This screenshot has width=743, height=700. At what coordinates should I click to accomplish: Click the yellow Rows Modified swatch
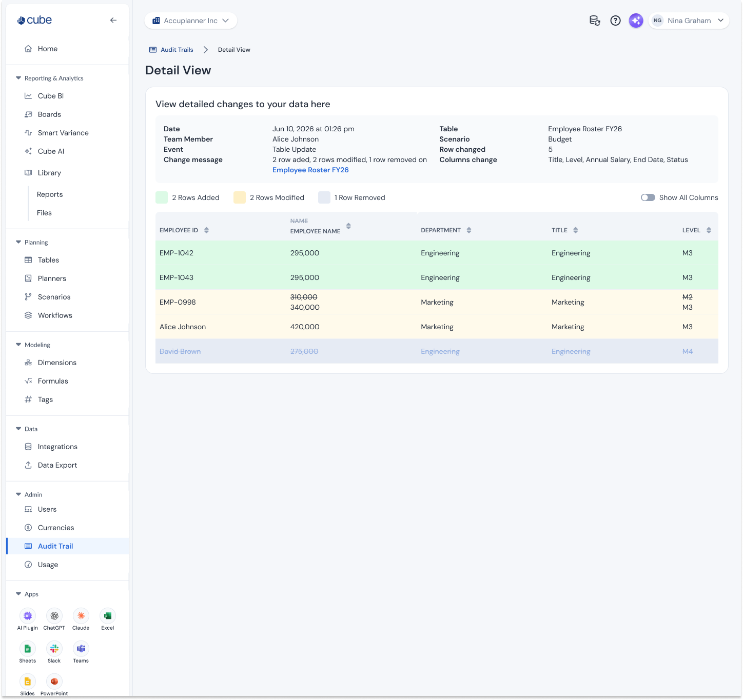240,197
